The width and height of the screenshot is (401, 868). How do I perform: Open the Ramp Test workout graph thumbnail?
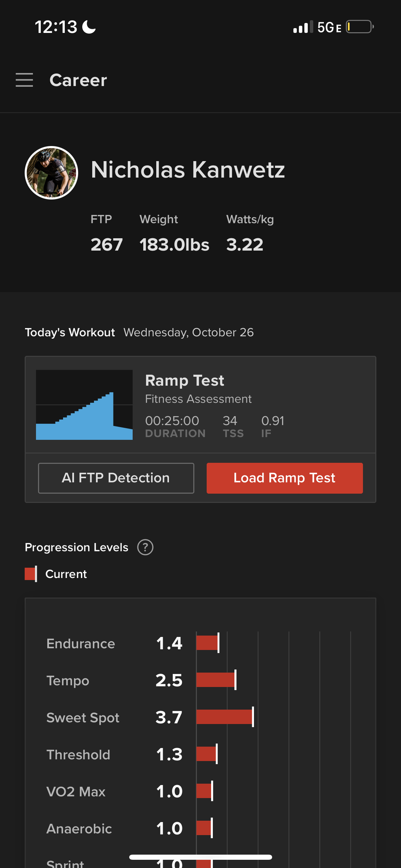[x=84, y=405]
